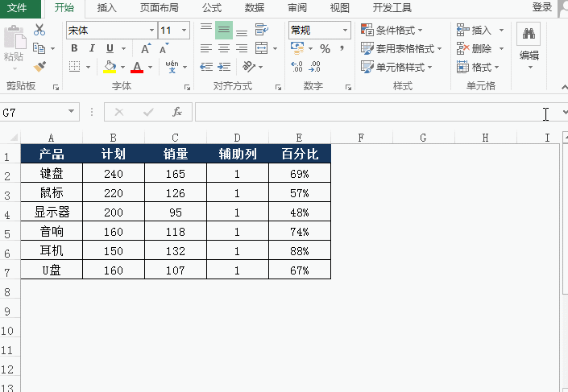Center text horizontally
The image size is (568, 392).
point(224,48)
